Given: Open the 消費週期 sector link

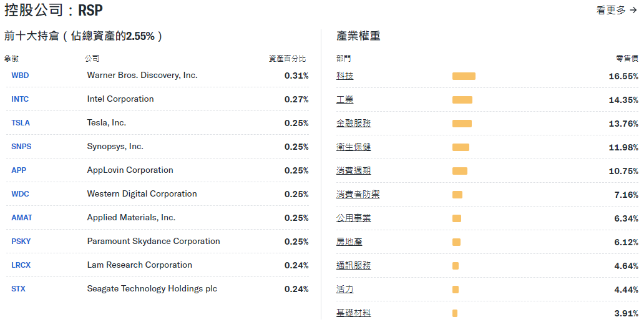Looking at the screenshot, I should point(353,171).
